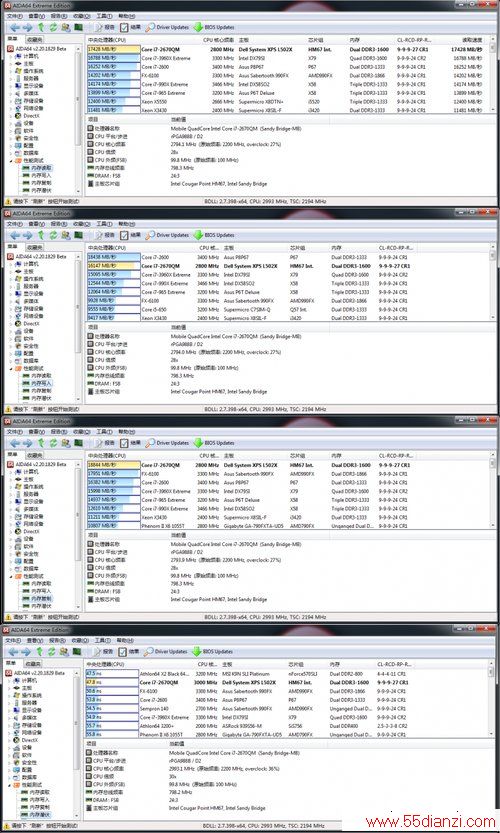
Task: Open 报告 report button in bottom window toolbar
Action: tap(104, 651)
